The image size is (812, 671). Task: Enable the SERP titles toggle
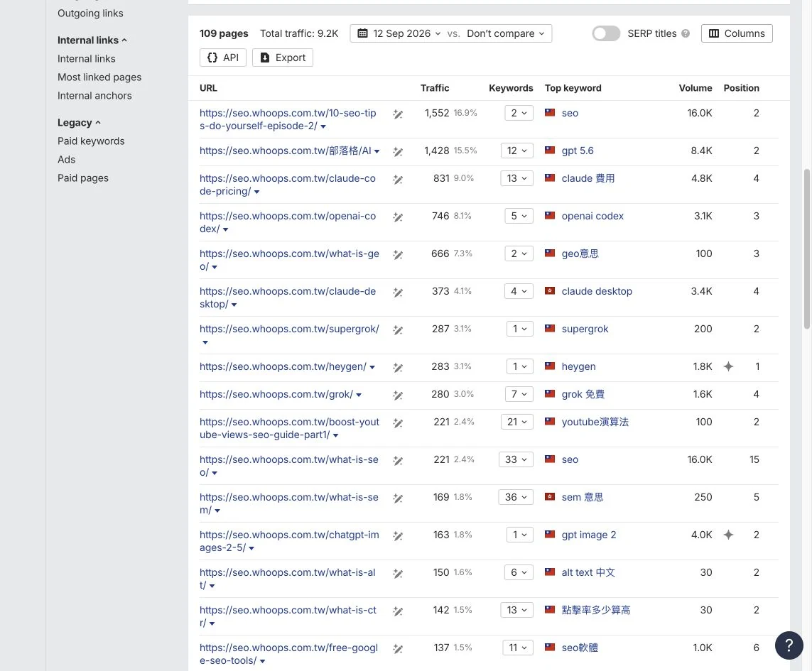pyautogui.click(x=606, y=33)
